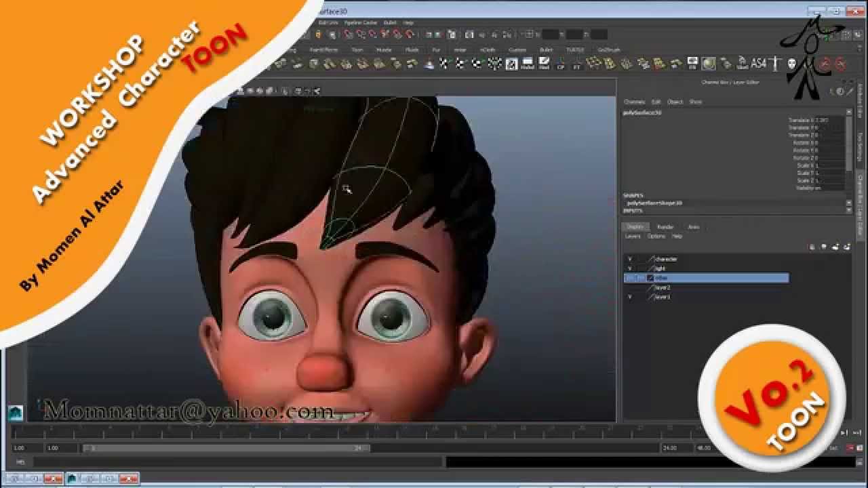Click the AS4 shelf icon

(x=758, y=63)
